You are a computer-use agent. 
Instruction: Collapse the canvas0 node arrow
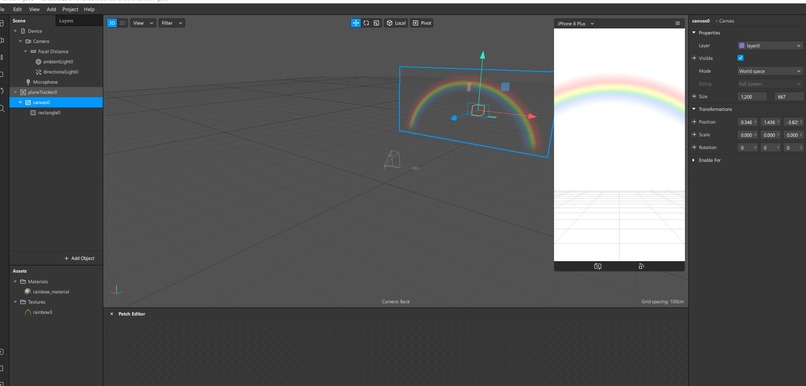coord(21,102)
